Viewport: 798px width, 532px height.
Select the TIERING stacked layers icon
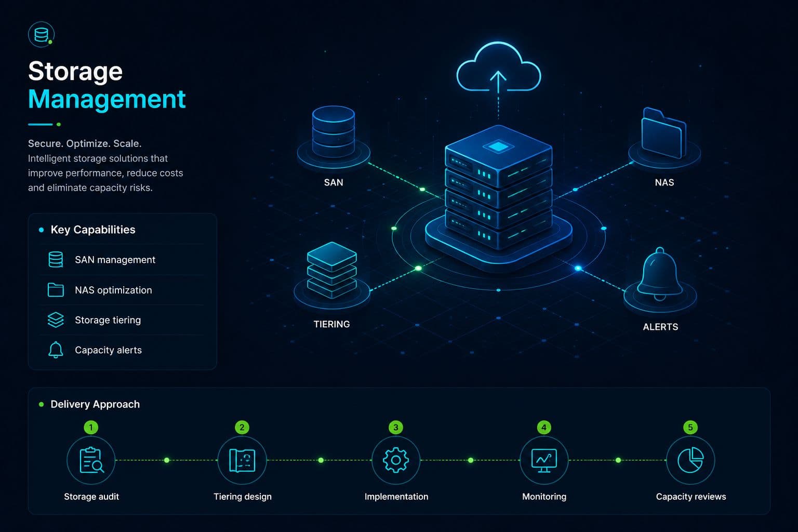332,270
